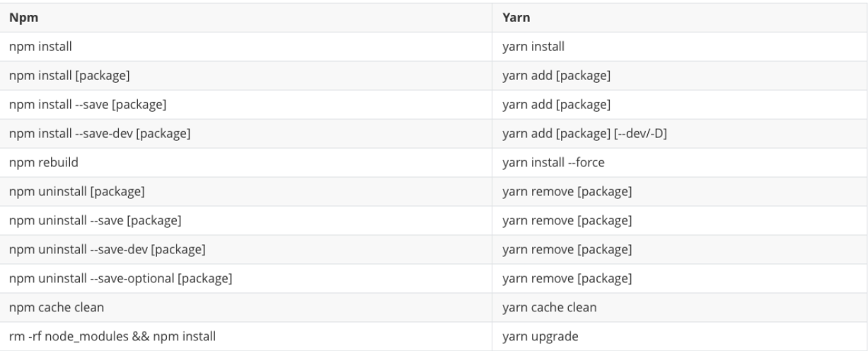Screen dimensions: 868x351
Task: Select 'npm uninstall --save-optional [package]' cell
Action: coord(120,278)
